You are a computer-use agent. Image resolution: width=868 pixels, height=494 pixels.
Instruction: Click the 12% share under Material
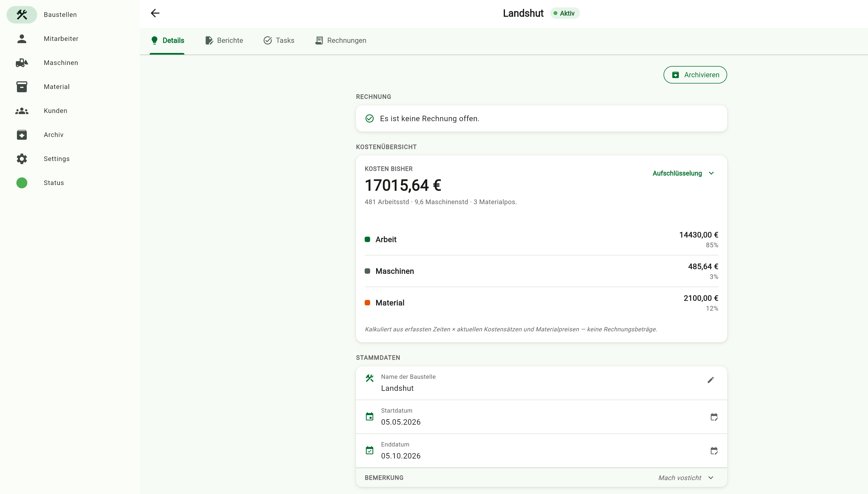tap(712, 308)
